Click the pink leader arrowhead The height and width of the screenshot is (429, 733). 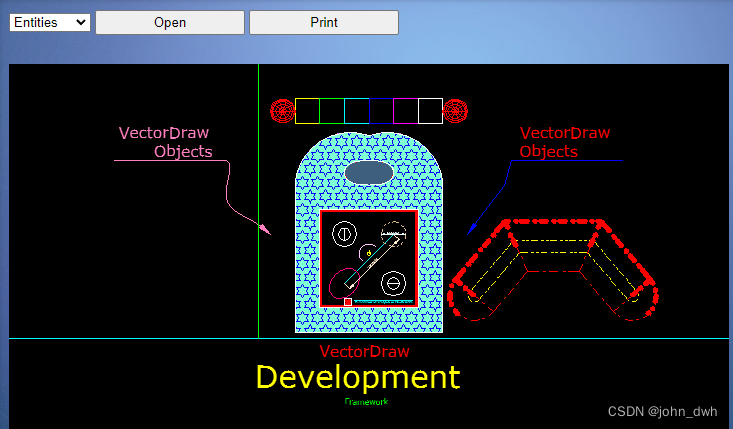[x=265, y=229]
